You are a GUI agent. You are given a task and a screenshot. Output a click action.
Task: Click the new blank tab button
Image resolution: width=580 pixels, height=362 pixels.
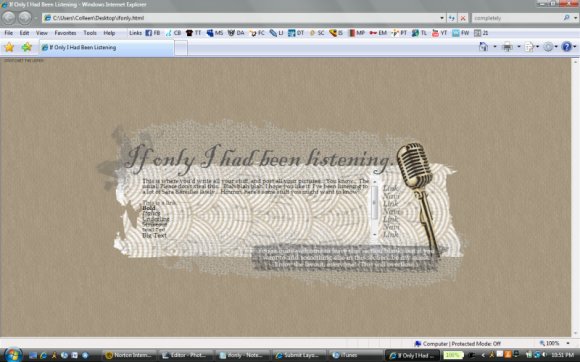click(181, 48)
